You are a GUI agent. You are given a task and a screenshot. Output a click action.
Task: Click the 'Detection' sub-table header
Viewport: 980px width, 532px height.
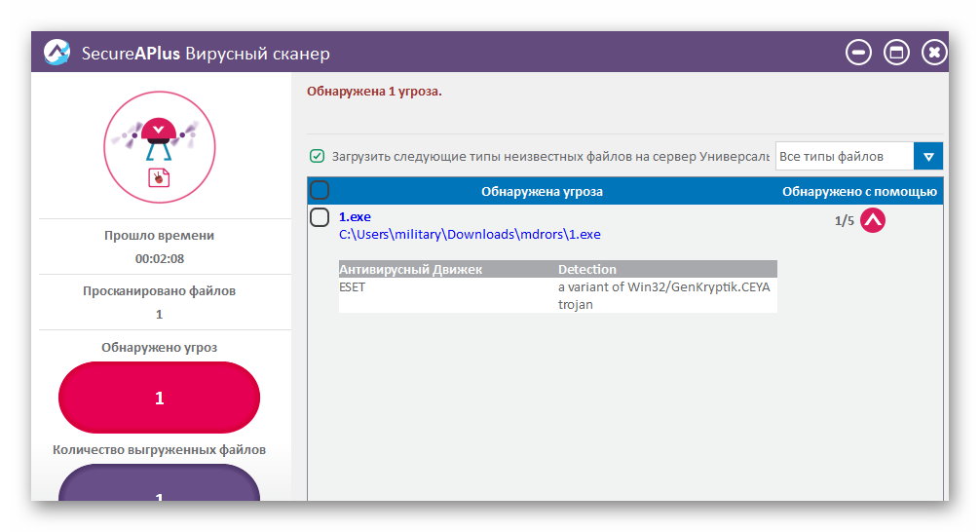[x=586, y=270]
